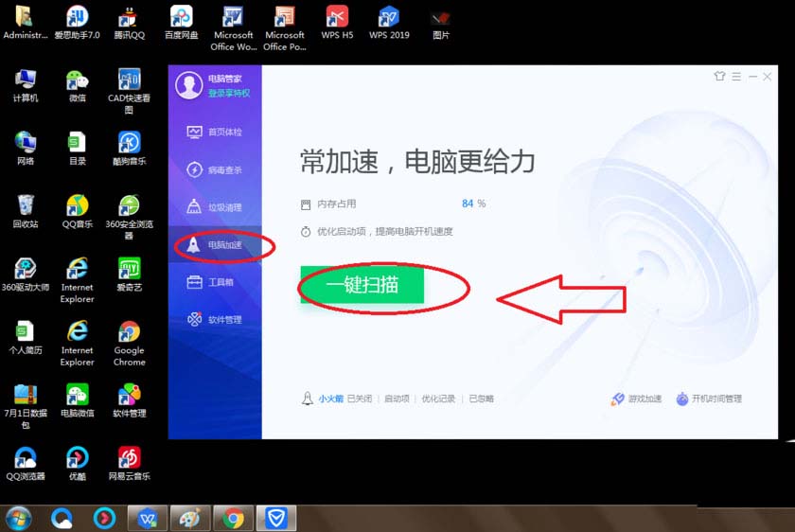Screen dimensions: 795x532
Task: Open 开机时间管理
Action: click(x=709, y=399)
